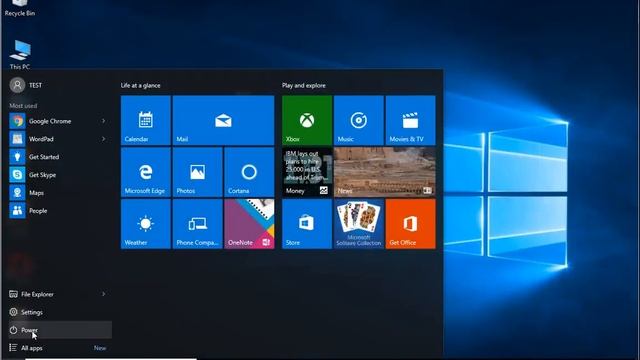Open the Phone Companion tile
Viewport: 640px width, 360px height.
pyautogui.click(x=198, y=224)
